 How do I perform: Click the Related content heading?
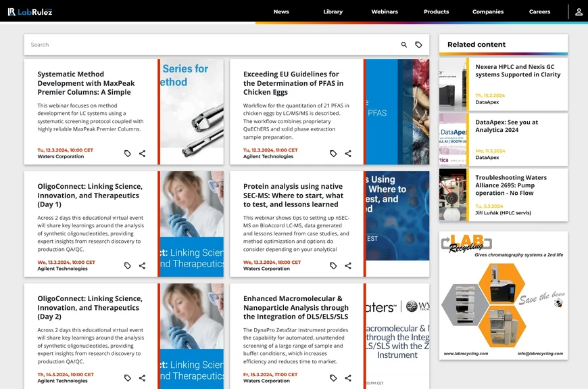point(476,44)
